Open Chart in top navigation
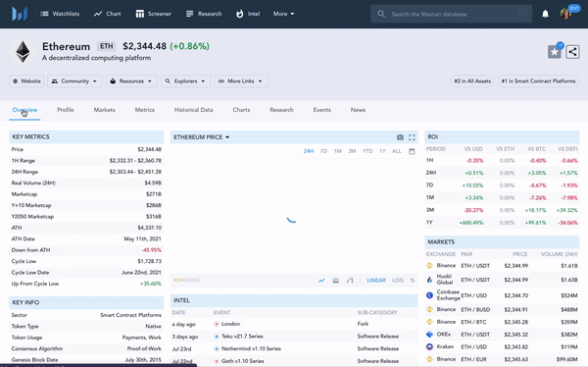The width and height of the screenshot is (588, 367). coord(107,14)
